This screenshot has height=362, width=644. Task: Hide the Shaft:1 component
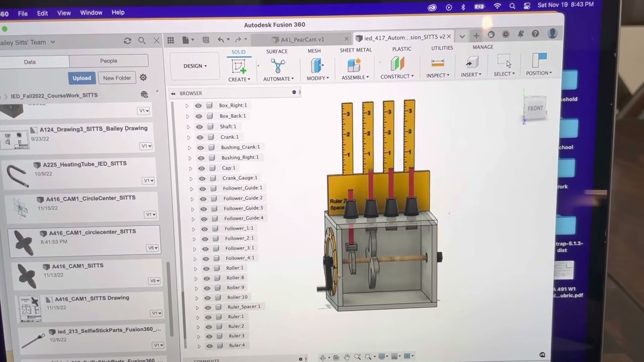coord(199,127)
